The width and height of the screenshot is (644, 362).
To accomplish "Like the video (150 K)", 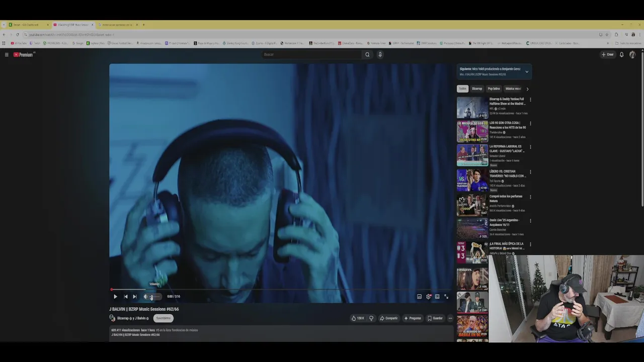I will pyautogui.click(x=358, y=318).
